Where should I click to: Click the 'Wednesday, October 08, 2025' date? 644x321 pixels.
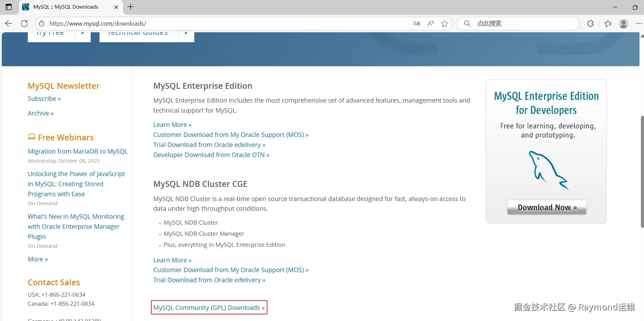click(64, 161)
